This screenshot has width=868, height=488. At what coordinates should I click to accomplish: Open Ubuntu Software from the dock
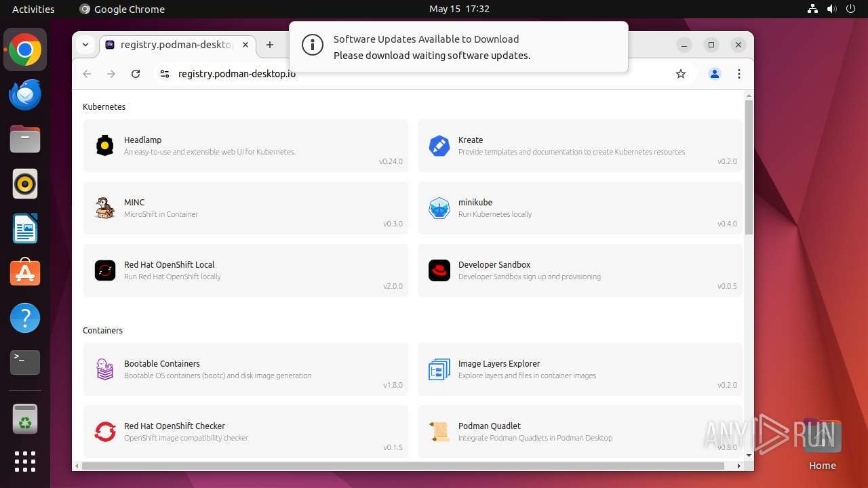click(x=25, y=273)
